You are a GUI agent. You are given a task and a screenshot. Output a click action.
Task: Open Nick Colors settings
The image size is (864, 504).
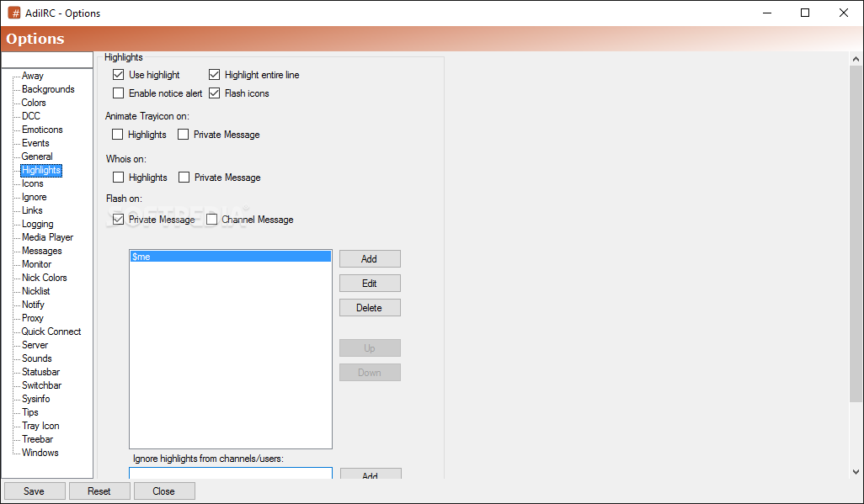[x=44, y=278]
